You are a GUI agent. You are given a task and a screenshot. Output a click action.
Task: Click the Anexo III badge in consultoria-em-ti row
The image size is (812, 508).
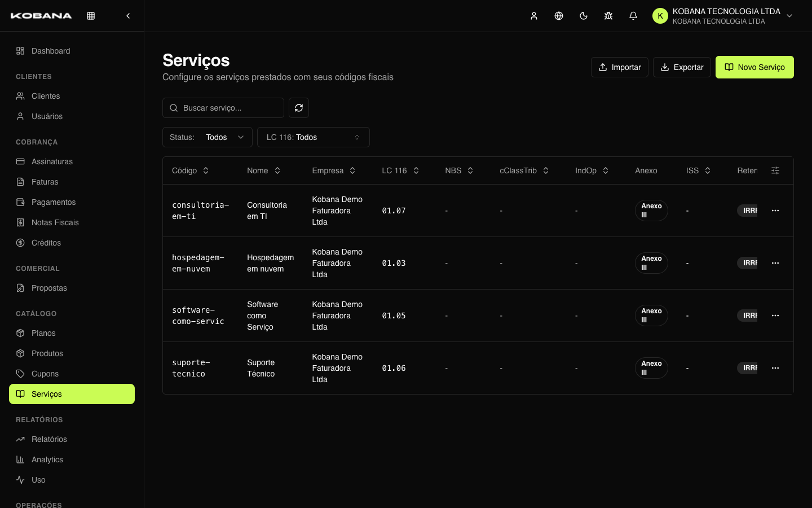[651, 211]
